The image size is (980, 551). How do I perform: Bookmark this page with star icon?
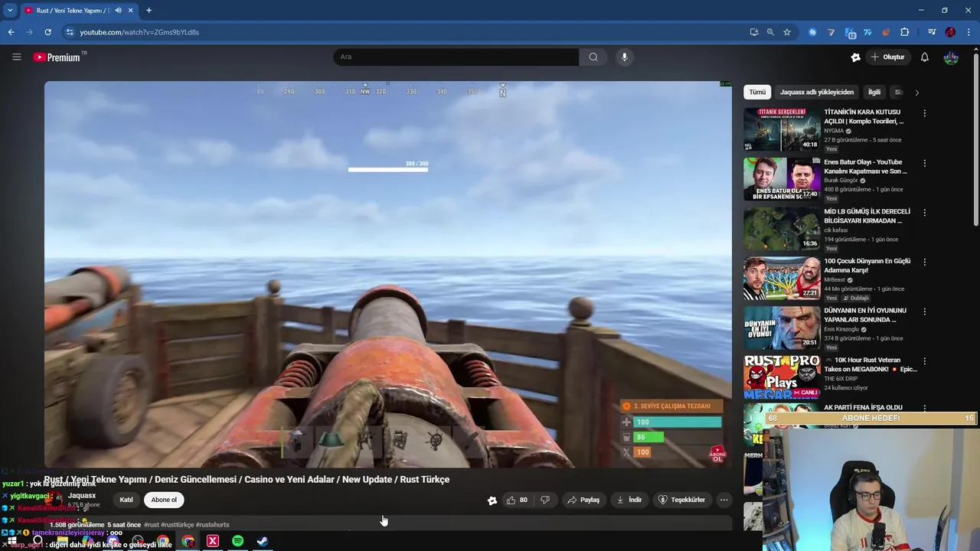click(786, 32)
